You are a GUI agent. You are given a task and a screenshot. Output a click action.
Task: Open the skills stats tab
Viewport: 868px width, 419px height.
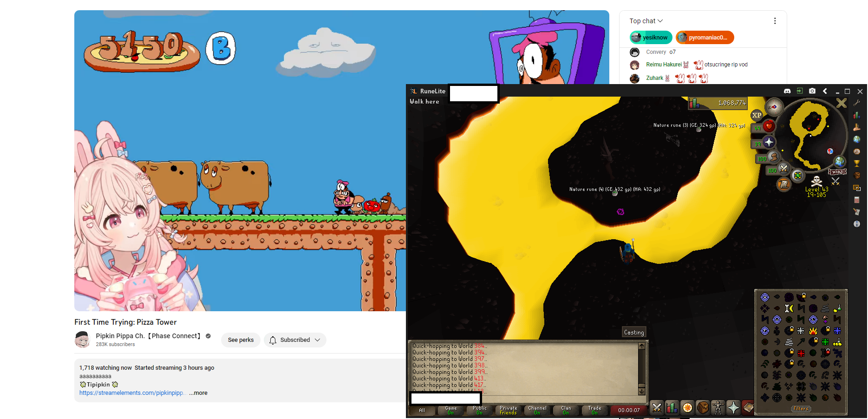click(x=672, y=408)
